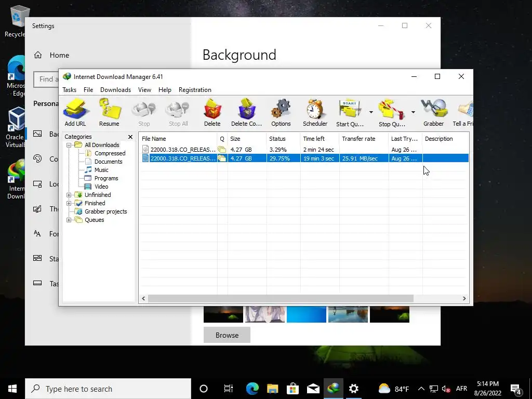
Task: Select the Documents category
Action: 108,162
